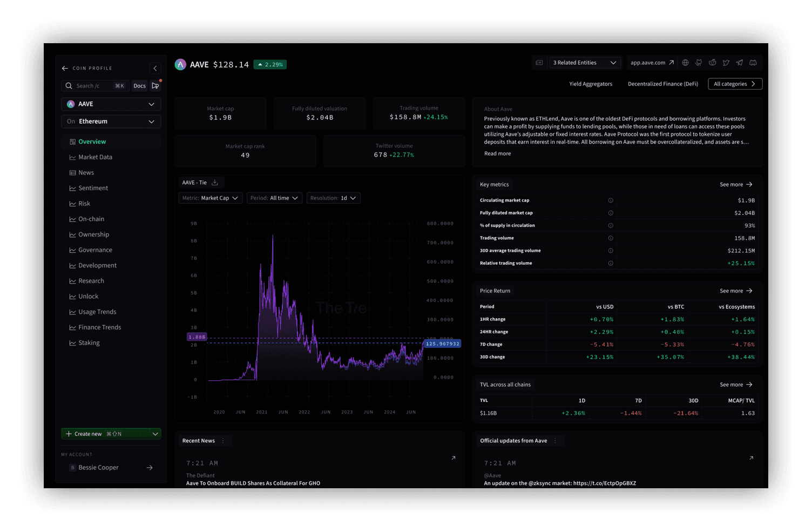Viewport: 812px width, 532px height.
Task: Open app.aave.com external link
Action: (652, 63)
